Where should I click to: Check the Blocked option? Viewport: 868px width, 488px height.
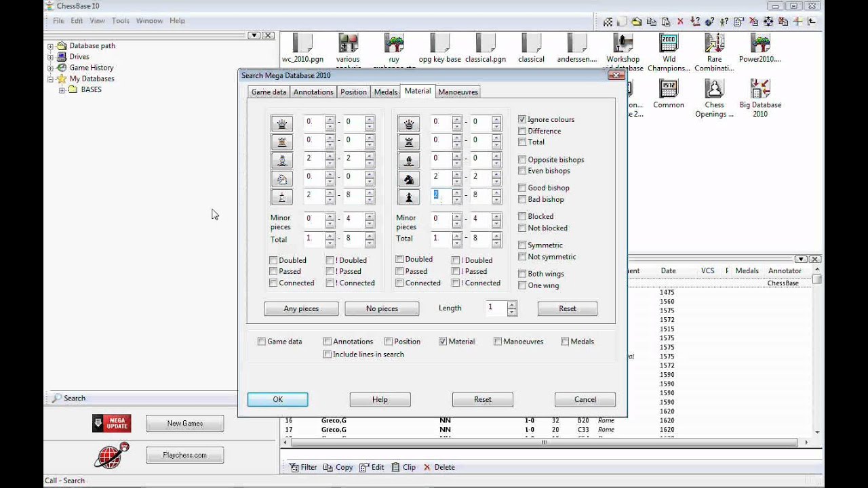[x=522, y=216]
